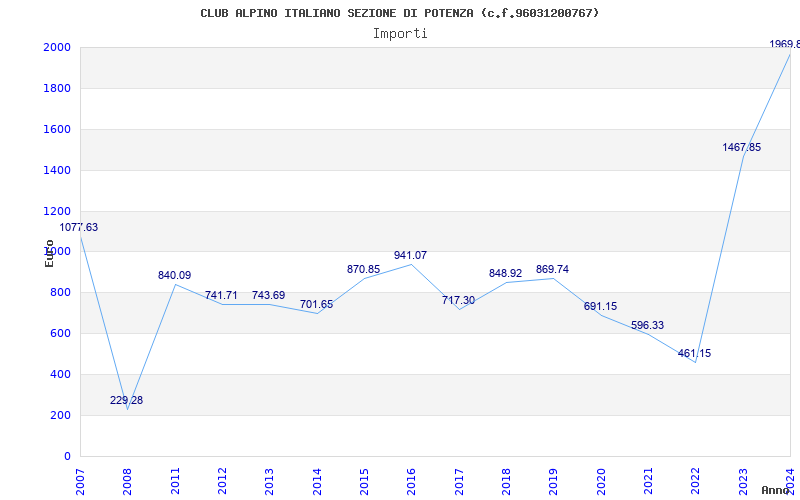Click the 743.69 value label
The width and height of the screenshot is (800, 500).
[268, 295]
